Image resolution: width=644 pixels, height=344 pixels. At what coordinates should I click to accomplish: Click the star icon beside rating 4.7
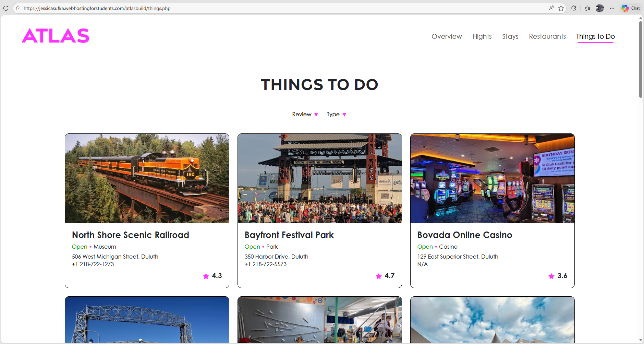379,276
